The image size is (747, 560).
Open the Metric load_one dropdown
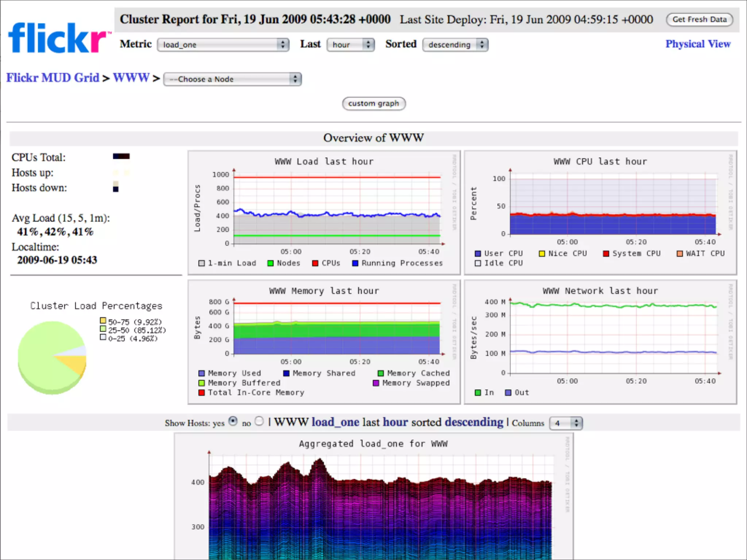[x=223, y=44]
